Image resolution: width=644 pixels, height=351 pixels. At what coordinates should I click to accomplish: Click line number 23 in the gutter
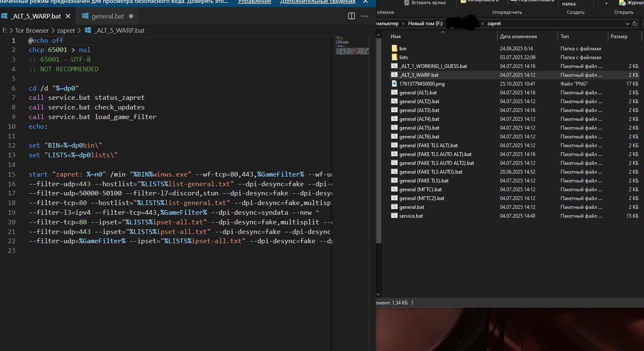pyautogui.click(x=12, y=250)
